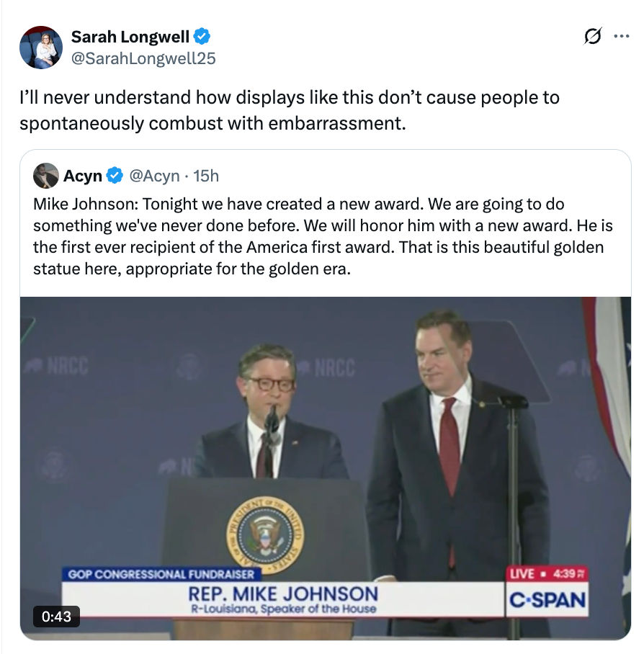Viewport: 644px width, 654px height.
Task: Click Sarah Longwell's blue verified badge
Action: [204, 36]
